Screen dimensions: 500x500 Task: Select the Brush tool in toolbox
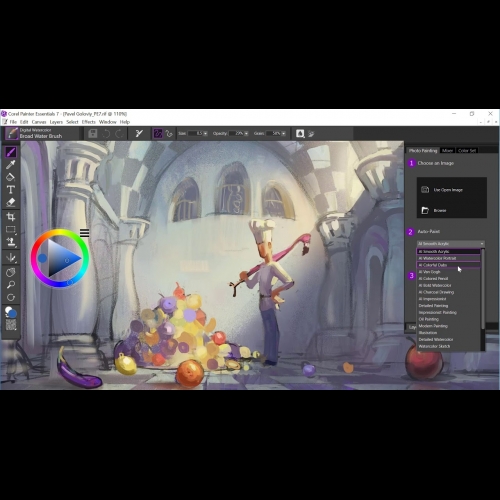(x=11, y=152)
